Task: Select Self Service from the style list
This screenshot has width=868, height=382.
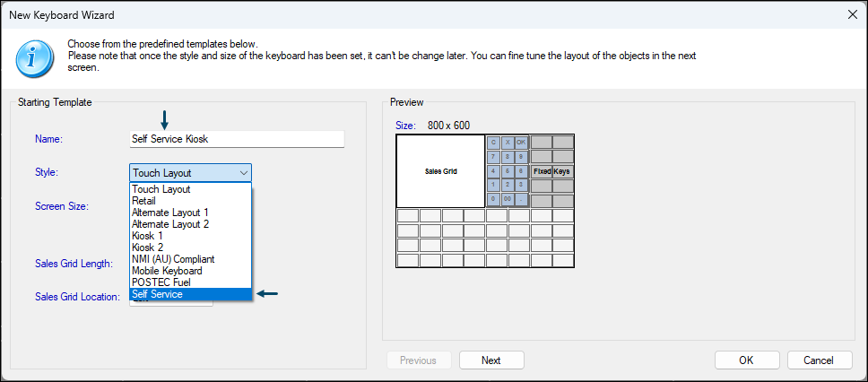Action: 190,294
